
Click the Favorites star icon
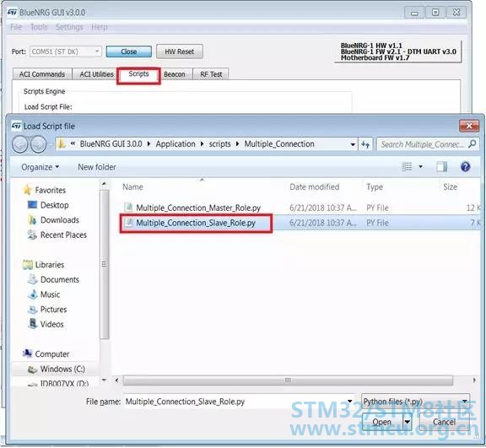27,190
